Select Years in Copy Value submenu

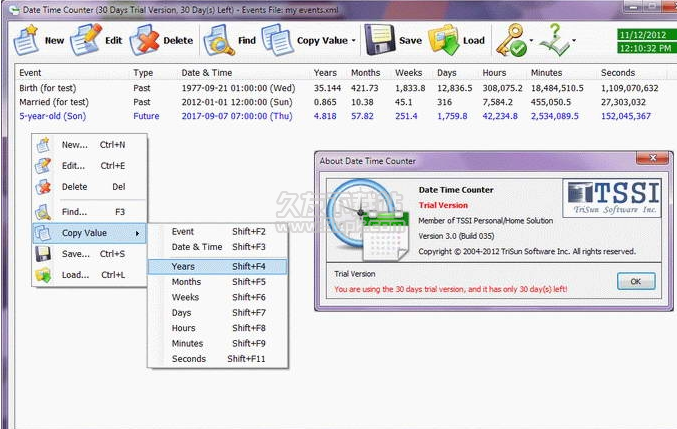click(x=218, y=267)
